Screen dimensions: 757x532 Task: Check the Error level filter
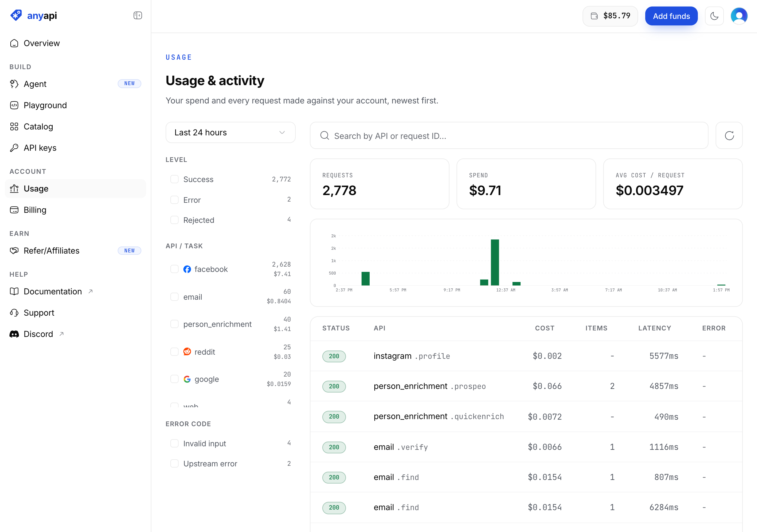174,200
